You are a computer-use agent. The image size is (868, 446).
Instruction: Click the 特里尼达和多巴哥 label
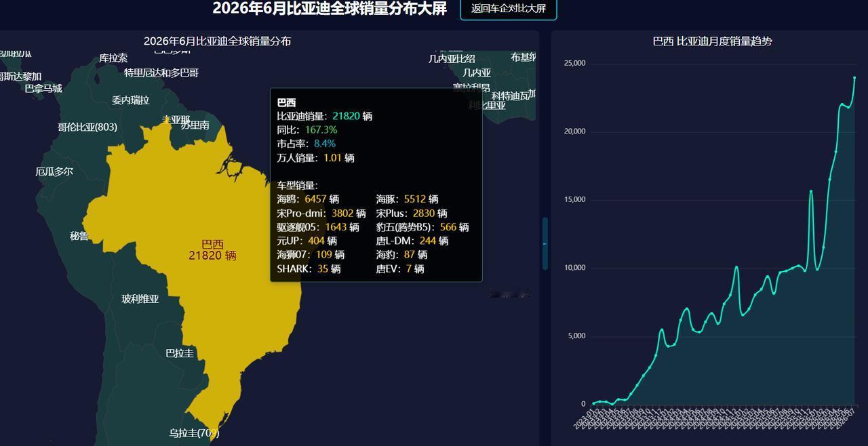[161, 73]
